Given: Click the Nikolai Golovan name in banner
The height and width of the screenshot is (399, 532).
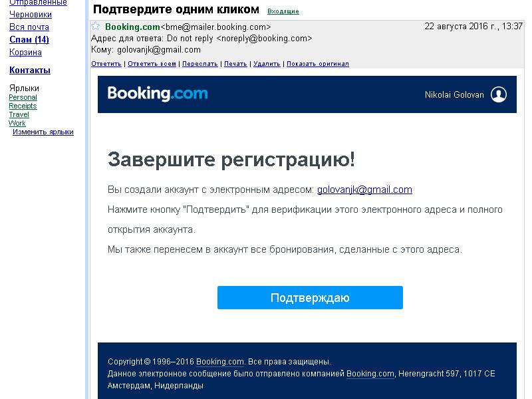Looking at the screenshot, I should pos(454,94).
